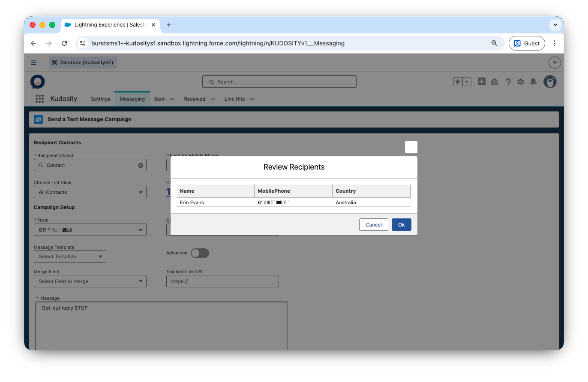Click the favorites star icon
588x382 pixels.
coord(458,81)
